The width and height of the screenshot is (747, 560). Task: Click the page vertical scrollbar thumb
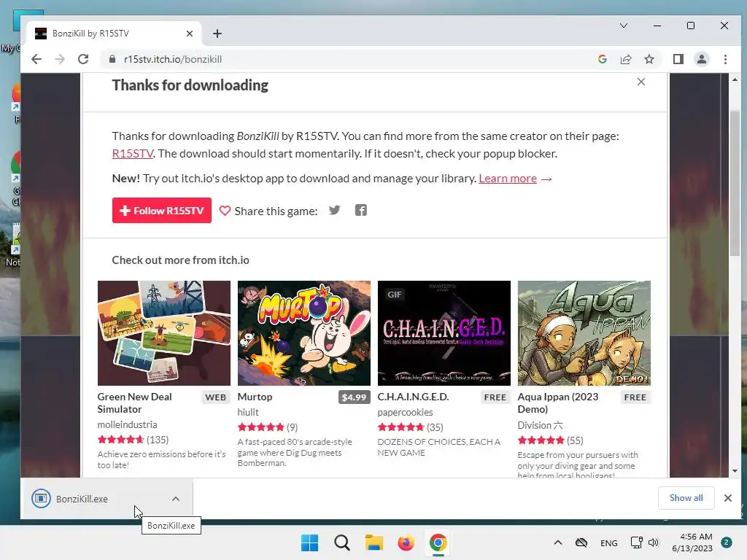pyautogui.click(x=735, y=183)
